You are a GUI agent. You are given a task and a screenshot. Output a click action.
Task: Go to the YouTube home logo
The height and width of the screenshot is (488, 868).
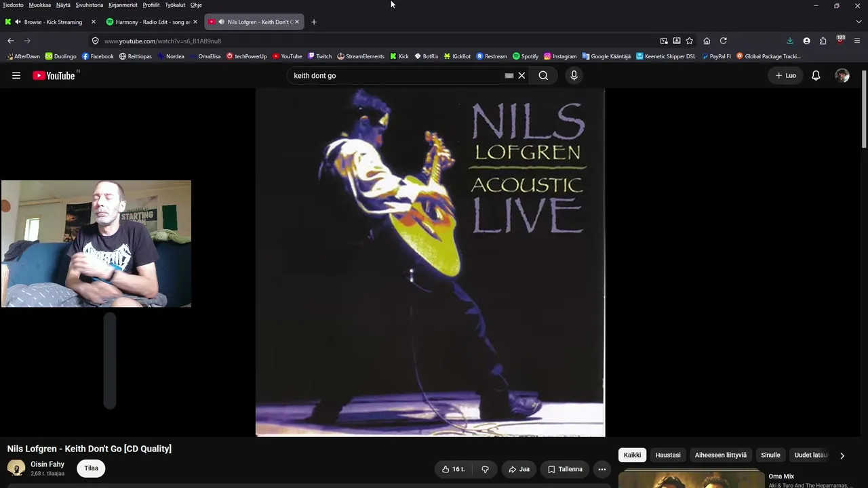54,75
